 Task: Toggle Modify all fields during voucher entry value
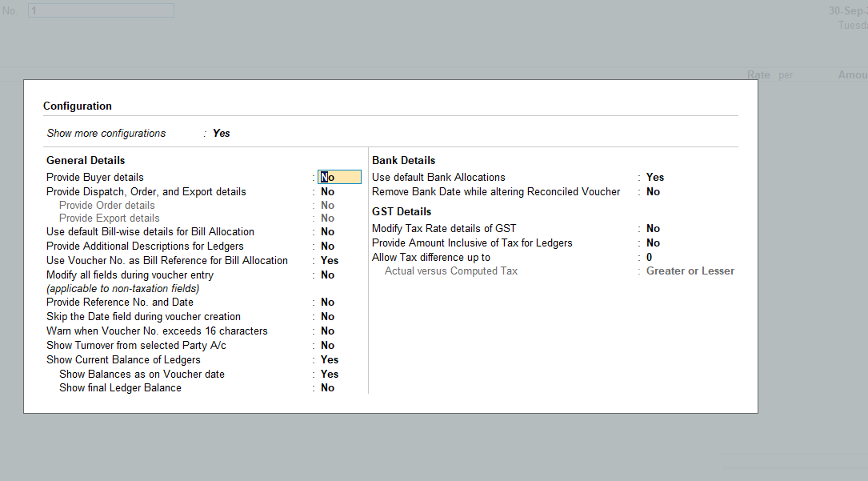tap(327, 275)
